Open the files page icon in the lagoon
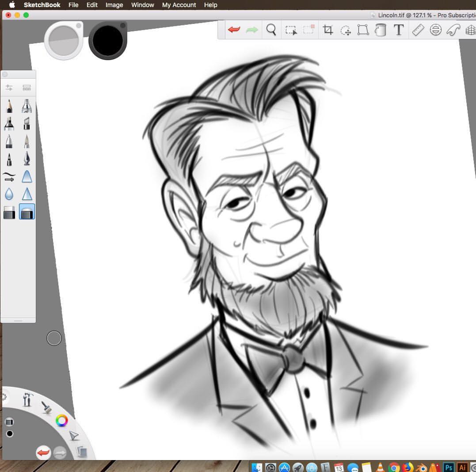 [x=82, y=452]
